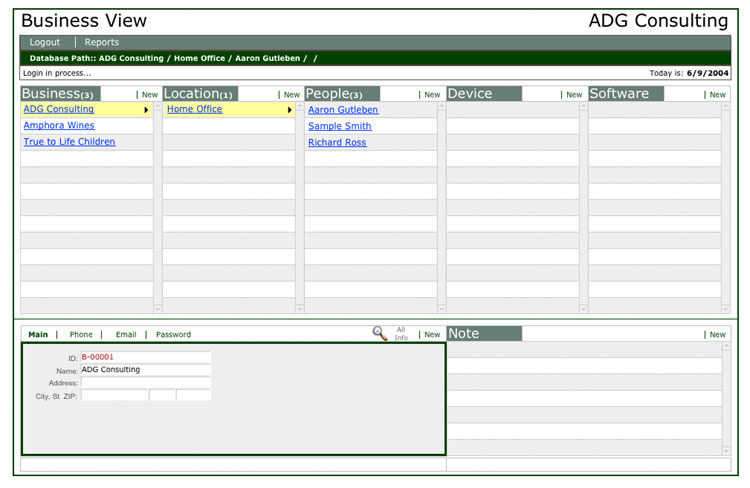Click the Business View title
750x488 pixels.
coord(84,21)
